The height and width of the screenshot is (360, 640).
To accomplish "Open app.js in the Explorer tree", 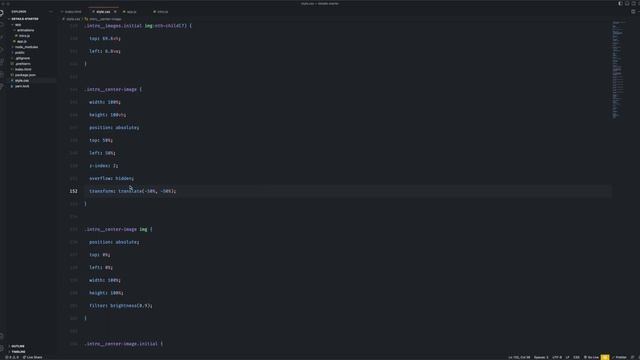I will pos(22,42).
